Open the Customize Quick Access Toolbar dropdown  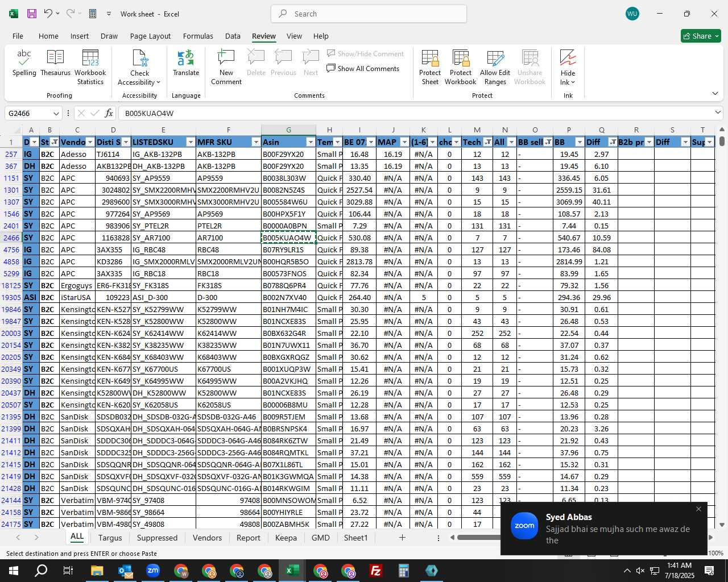click(109, 14)
